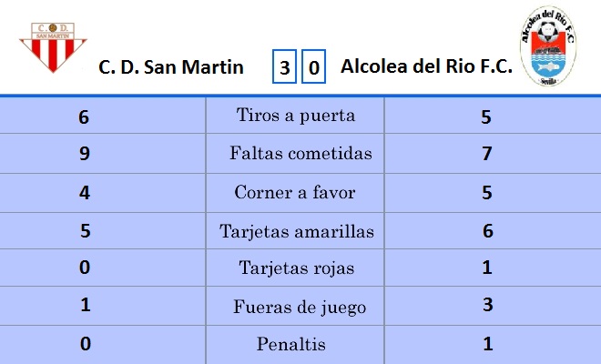Image resolution: width=601 pixels, height=364 pixels.
Task: Select the Corner a favor label
Action: point(295,193)
